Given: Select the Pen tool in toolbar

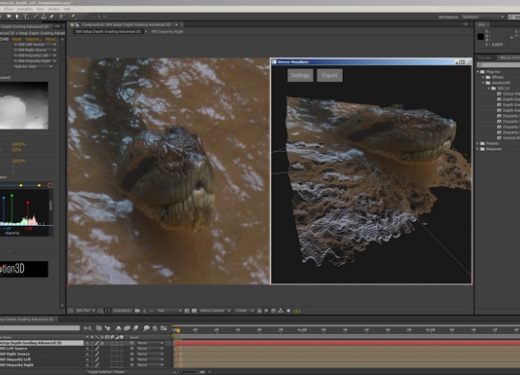Looking at the screenshot, I should [x=17, y=16].
